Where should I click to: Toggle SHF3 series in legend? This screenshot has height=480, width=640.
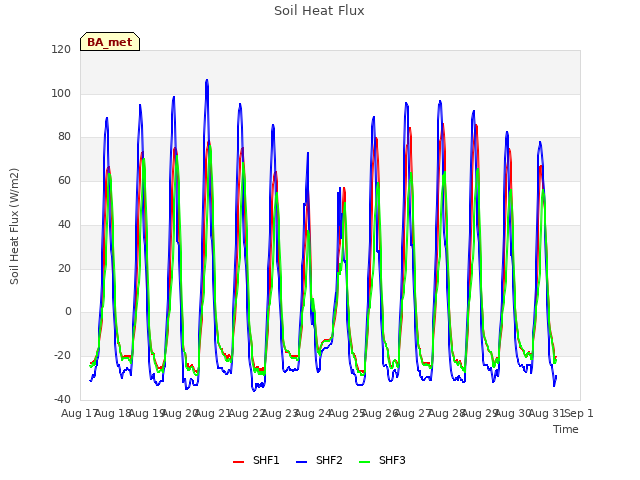pyautogui.click(x=382, y=460)
